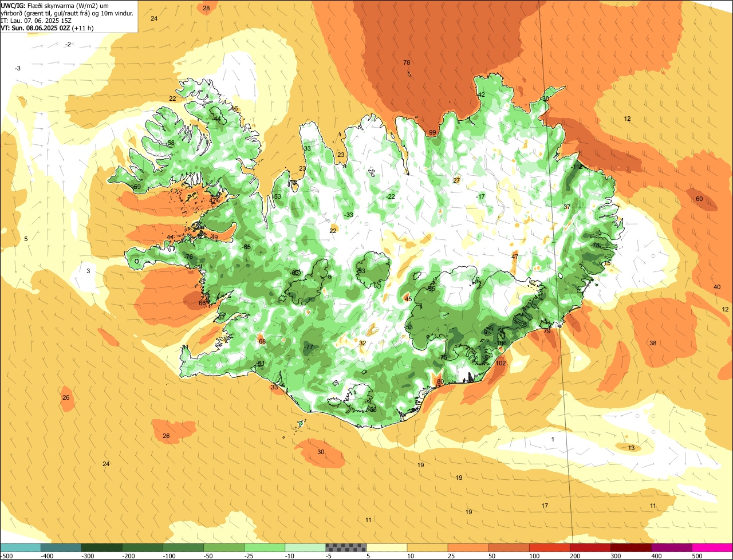Viewport: 733px width, 560px height.
Task: Click the value 40 near the right edge
Action: point(717,287)
